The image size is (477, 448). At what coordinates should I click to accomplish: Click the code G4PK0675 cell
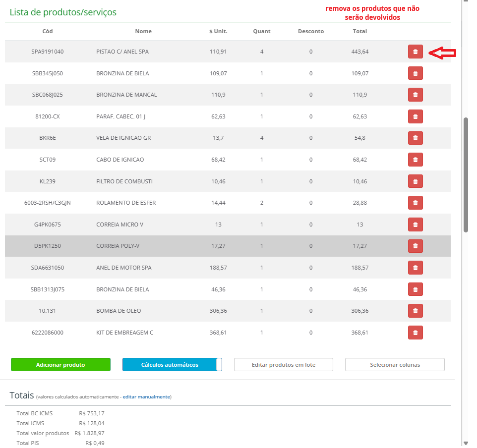click(48, 224)
